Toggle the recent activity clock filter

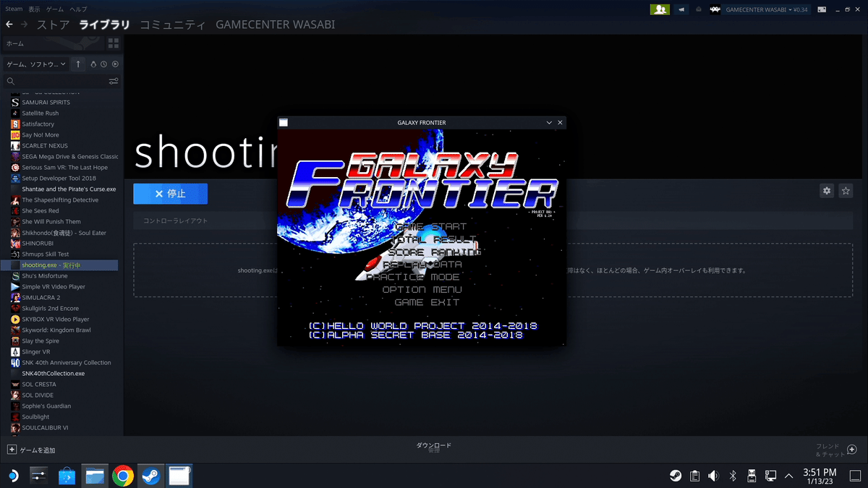[103, 64]
